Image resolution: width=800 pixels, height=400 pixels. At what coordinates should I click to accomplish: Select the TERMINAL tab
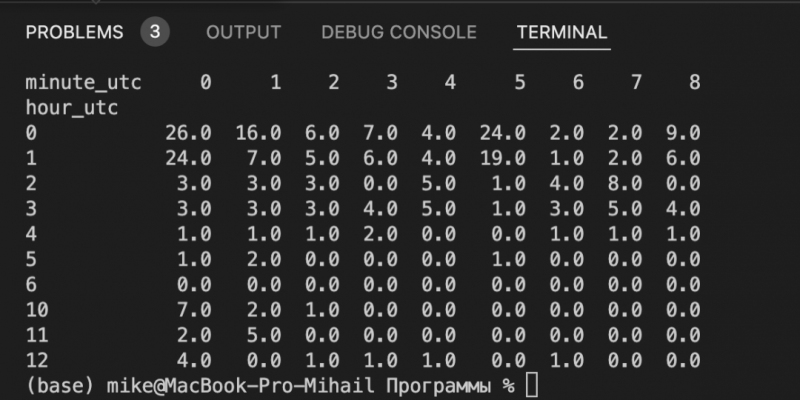[562, 33]
